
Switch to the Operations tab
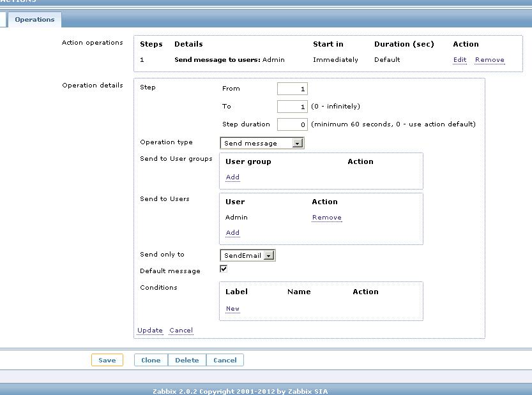click(34, 20)
